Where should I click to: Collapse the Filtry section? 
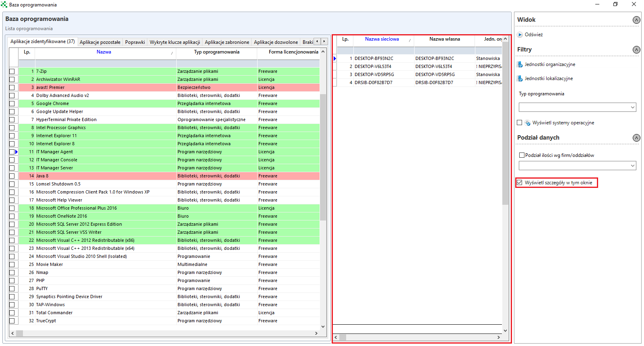[636, 49]
